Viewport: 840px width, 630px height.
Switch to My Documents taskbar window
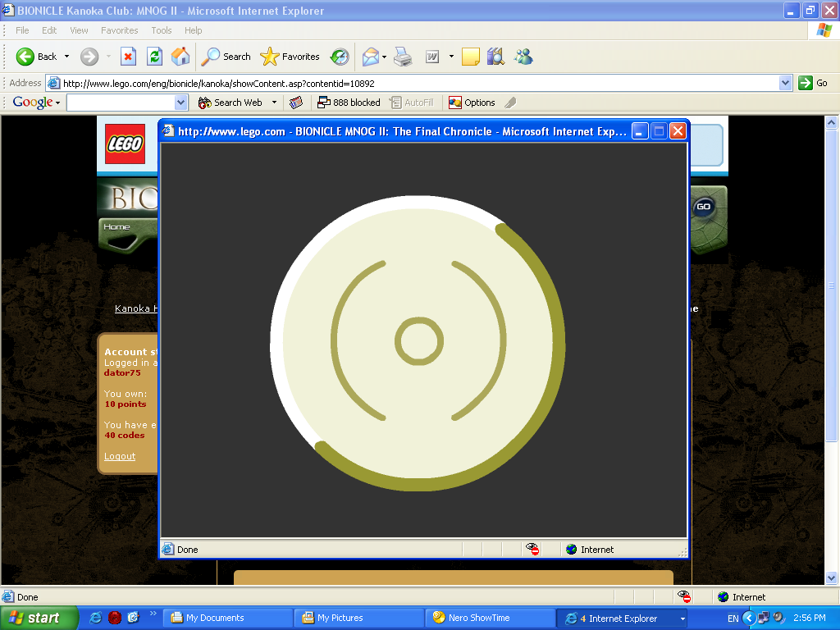pos(229,618)
